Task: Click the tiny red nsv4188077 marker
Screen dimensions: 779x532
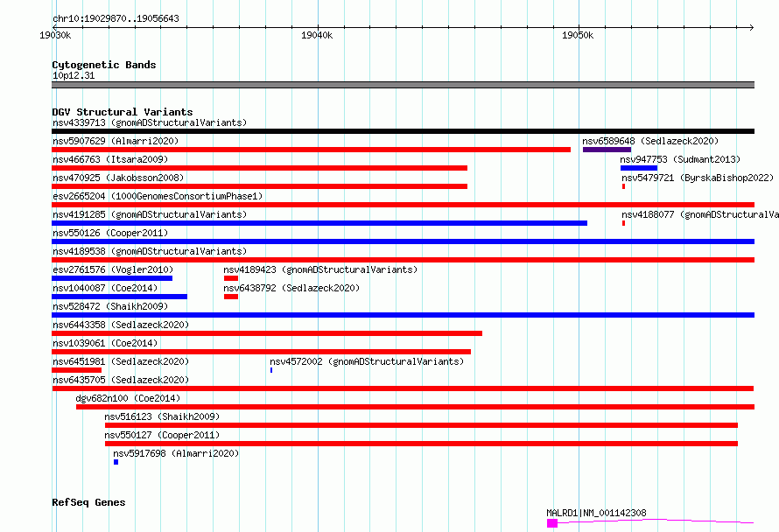Action: tap(623, 223)
